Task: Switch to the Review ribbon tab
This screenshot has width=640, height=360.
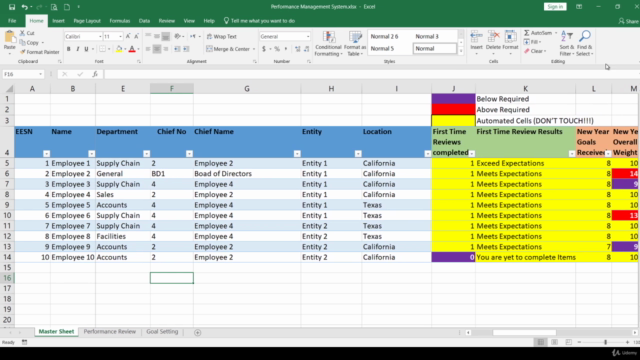Action: coord(167,21)
